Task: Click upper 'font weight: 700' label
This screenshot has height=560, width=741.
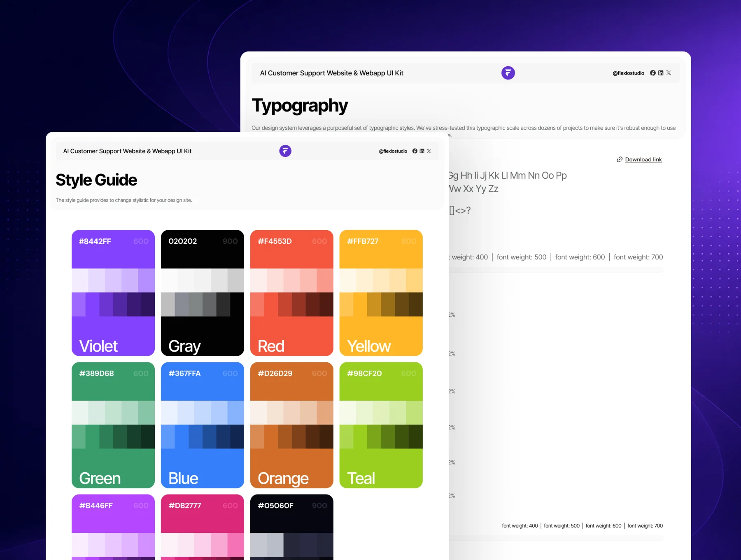Action: tap(638, 257)
